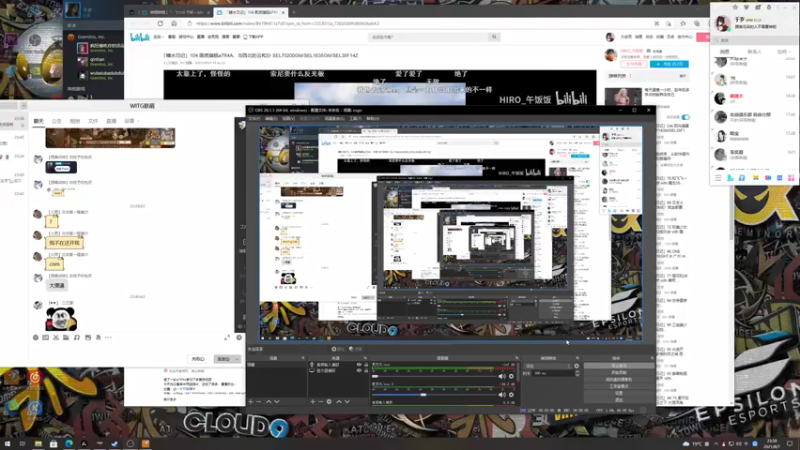
Task: Click the QQ panel search box
Action: point(754,40)
